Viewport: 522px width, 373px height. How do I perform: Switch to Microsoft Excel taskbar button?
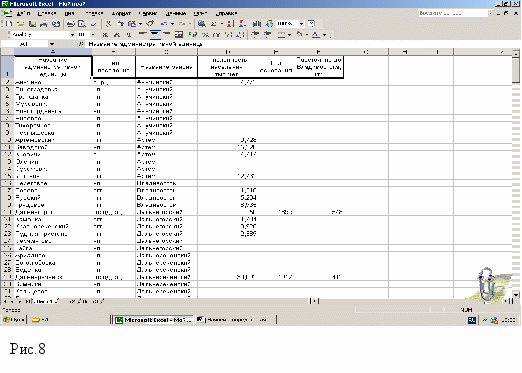(153, 320)
